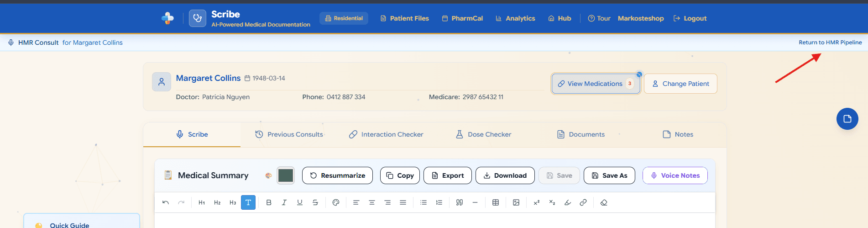Click the Resummarize button
The image size is (868, 228).
337,175
